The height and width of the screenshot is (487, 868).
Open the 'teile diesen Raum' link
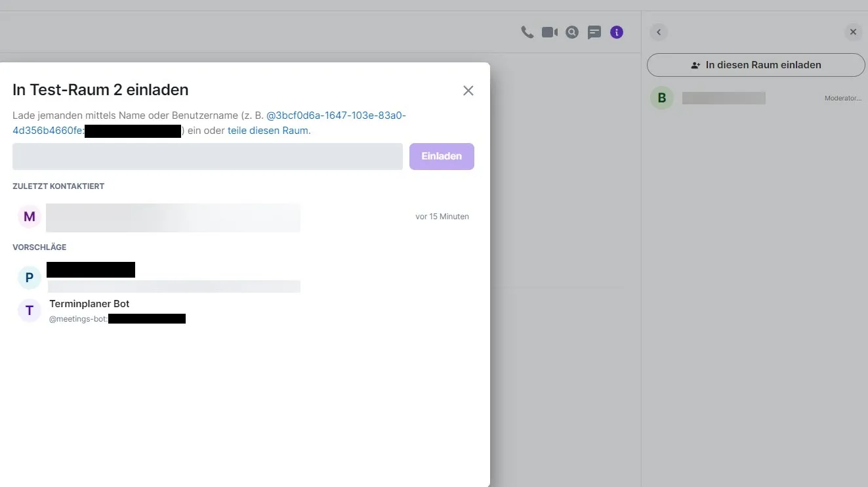coord(268,131)
